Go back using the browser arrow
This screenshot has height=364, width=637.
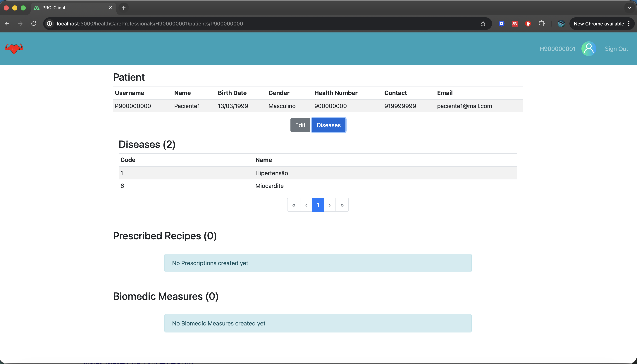click(x=7, y=23)
